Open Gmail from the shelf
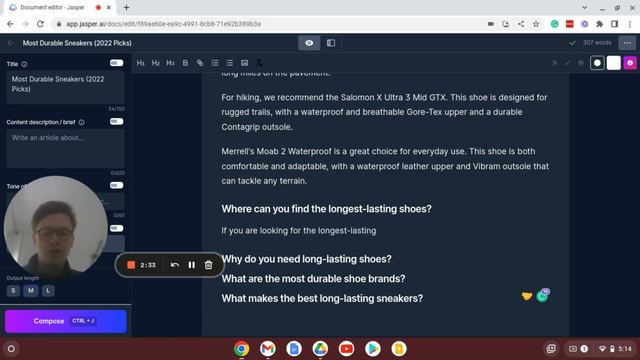640x360 pixels. click(268, 349)
